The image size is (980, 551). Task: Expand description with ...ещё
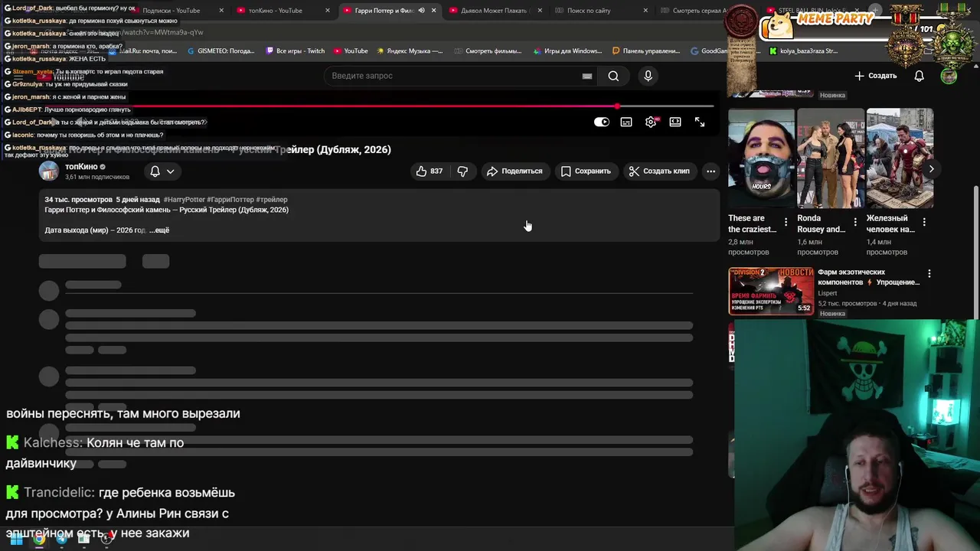click(158, 230)
